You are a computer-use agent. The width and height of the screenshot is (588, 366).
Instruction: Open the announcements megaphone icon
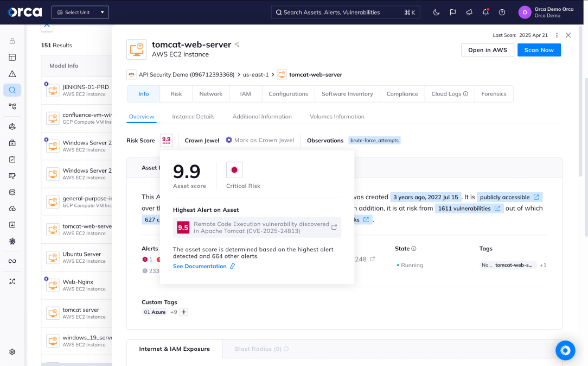pyautogui.click(x=469, y=12)
